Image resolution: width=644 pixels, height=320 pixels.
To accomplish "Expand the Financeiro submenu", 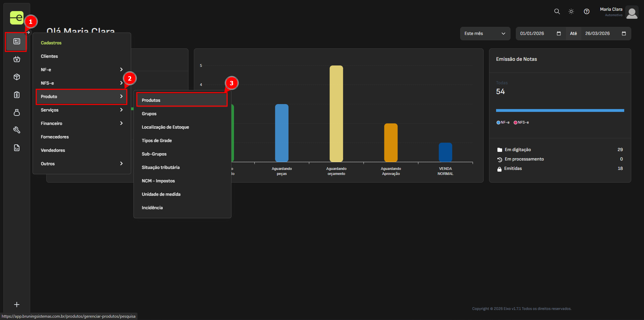I will tap(82, 123).
